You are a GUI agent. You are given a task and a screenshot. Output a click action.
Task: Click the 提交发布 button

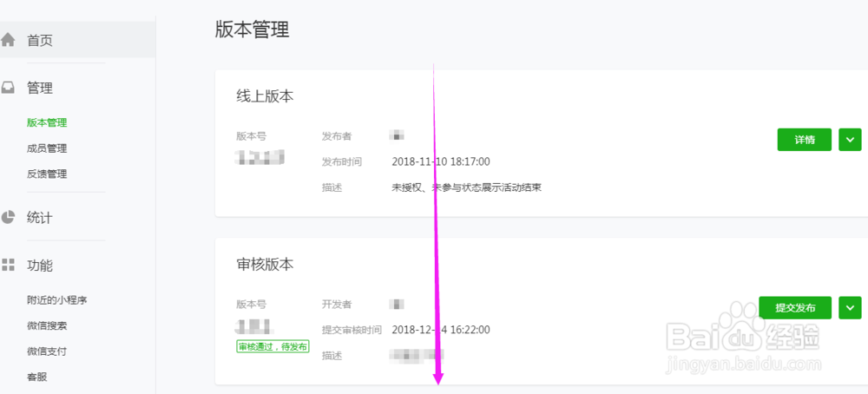tap(795, 308)
